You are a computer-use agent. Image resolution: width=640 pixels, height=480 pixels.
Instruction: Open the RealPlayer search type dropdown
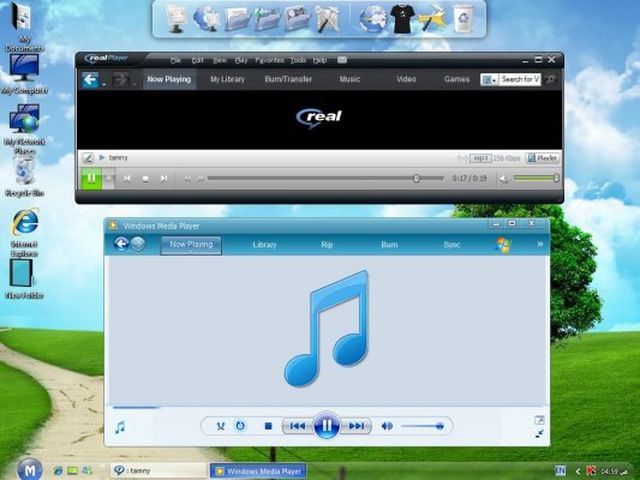tap(489, 80)
